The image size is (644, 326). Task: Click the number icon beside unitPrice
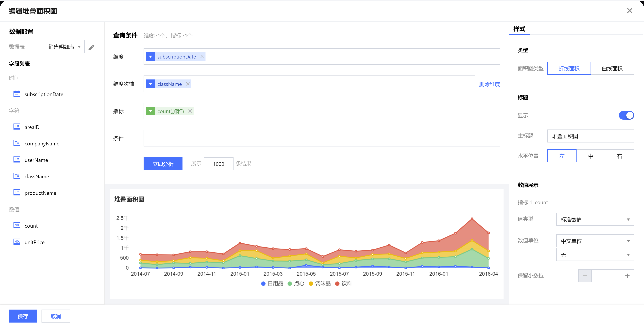tap(17, 242)
